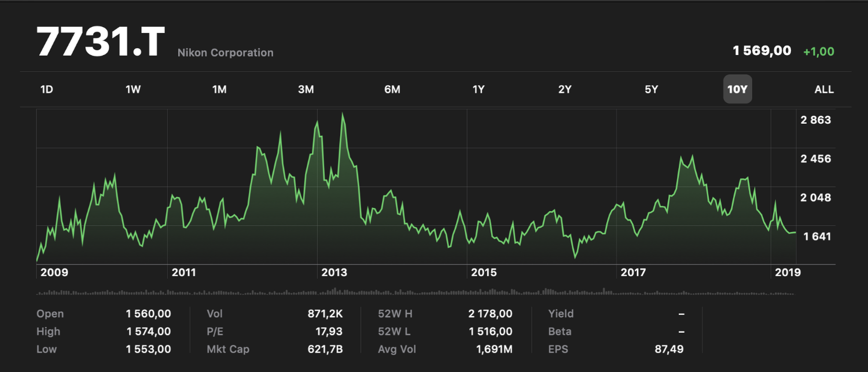Display the 2Y chart range
The width and height of the screenshot is (868, 372).
565,90
